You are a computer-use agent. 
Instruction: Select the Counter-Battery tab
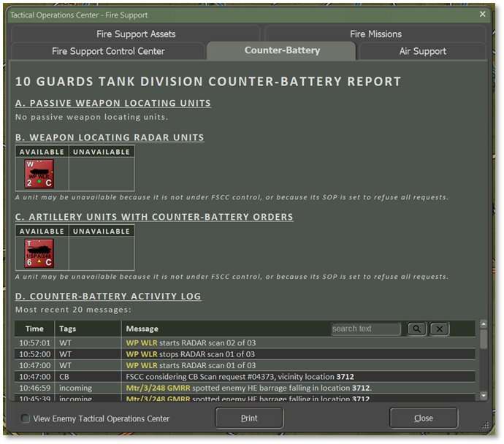pos(282,50)
